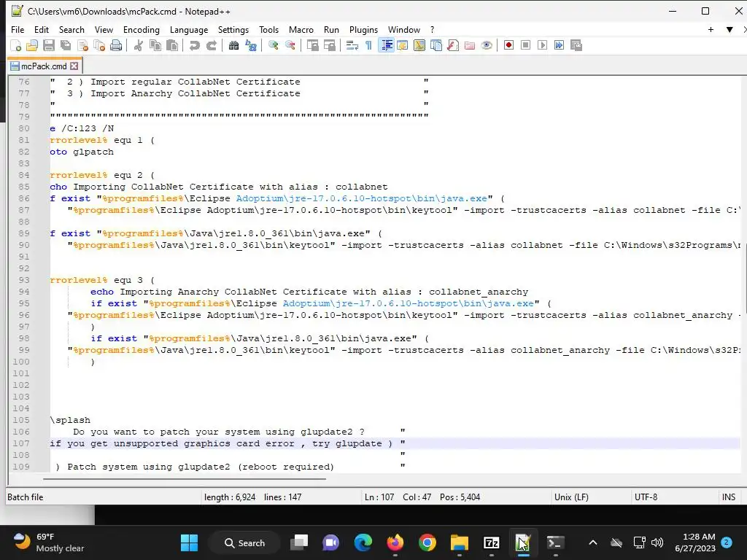Open the Settings menu

pos(233,29)
